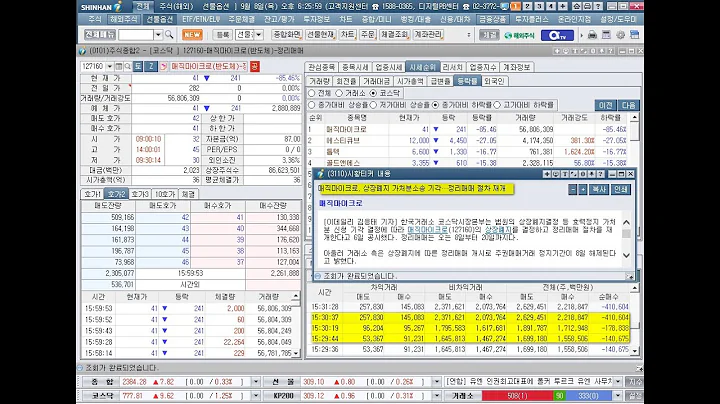Image resolution: width=720 pixels, height=404 pixels.
Task: Click the 이전 page button
Action: click(x=606, y=105)
